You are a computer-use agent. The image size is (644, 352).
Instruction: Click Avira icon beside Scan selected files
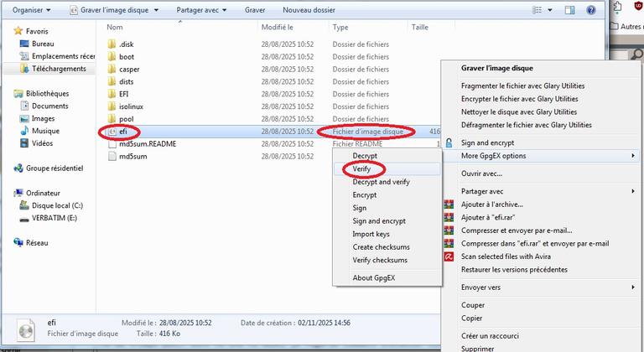point(449,256)
